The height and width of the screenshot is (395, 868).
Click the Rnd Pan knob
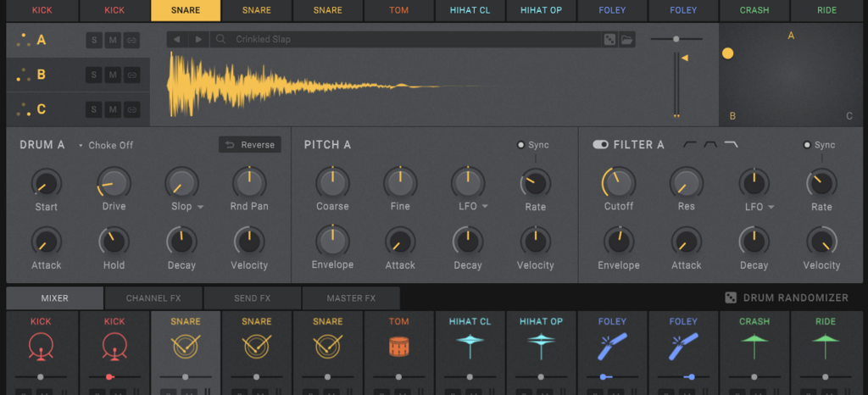249,182
